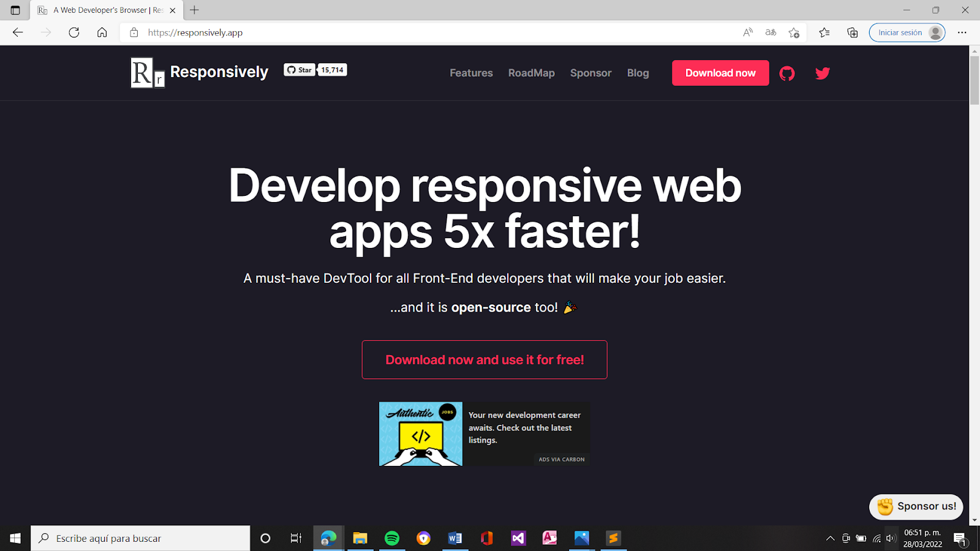Image resolution: width=980 pixels, height=551 pixels.
Task: Open the volume speaker tray icon
Action: tap(891, 538)
